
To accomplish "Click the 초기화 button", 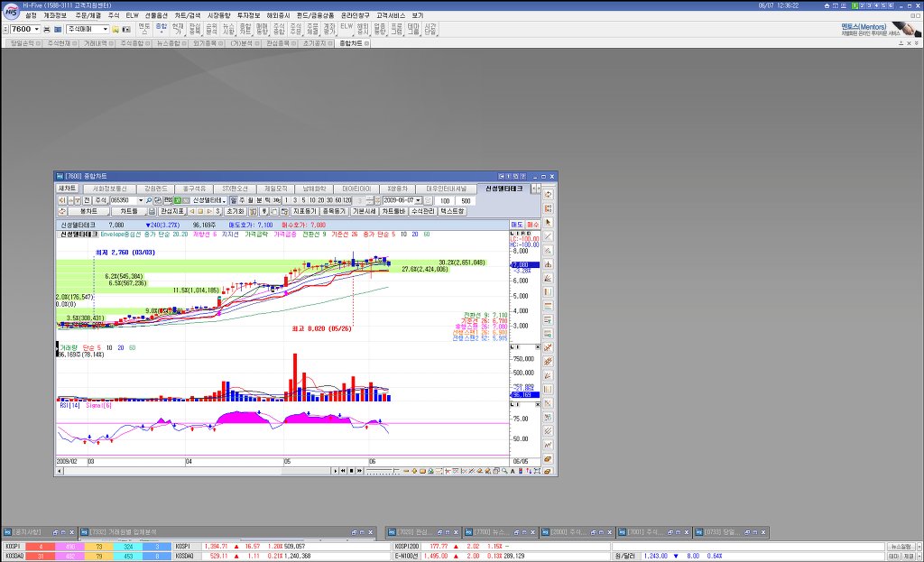I will (x=236, y=211).
